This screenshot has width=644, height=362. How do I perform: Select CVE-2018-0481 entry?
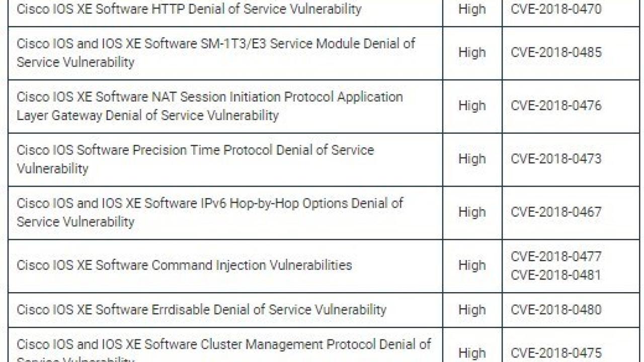coord(556,275)
